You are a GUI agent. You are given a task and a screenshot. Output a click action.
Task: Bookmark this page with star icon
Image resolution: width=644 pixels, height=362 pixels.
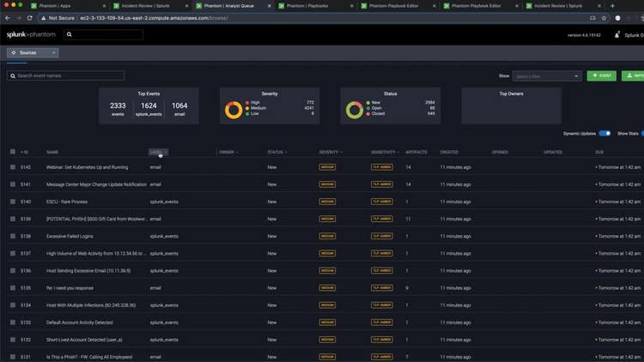605,17
